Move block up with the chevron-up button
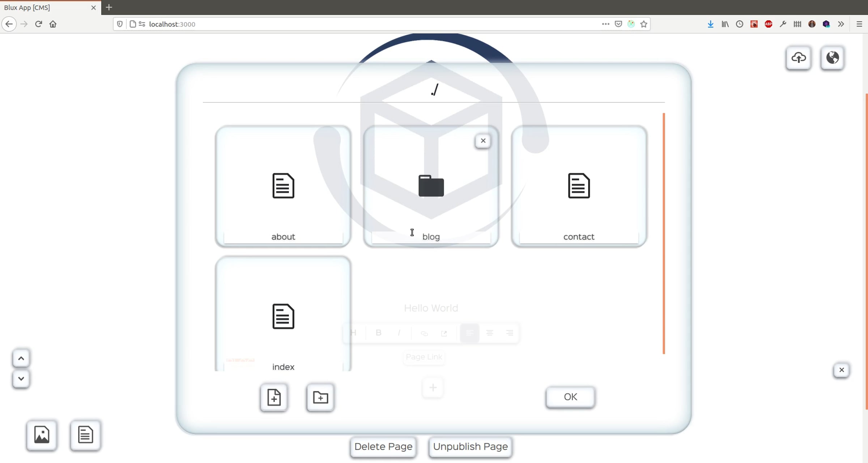Screen dimensions: 868x463 click(21, 358)
